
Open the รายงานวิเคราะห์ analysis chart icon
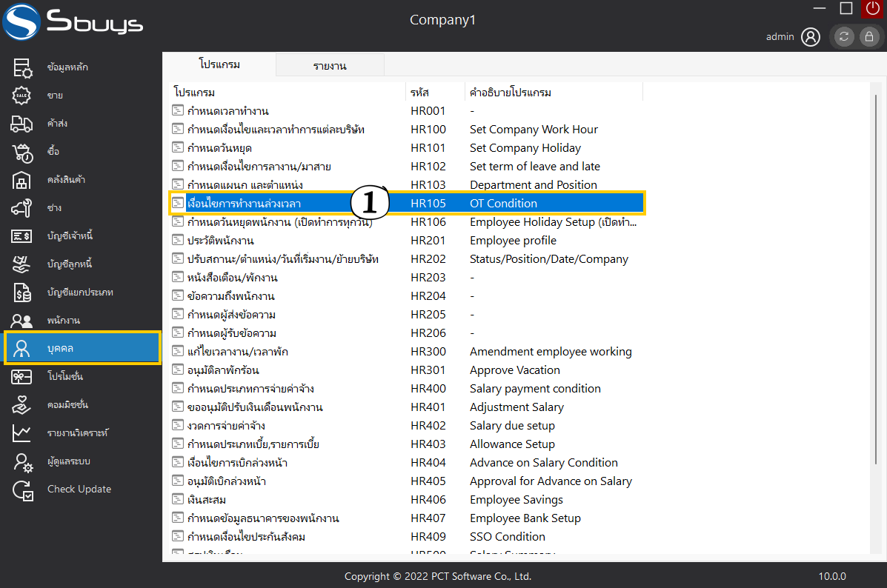click(22, 433)
